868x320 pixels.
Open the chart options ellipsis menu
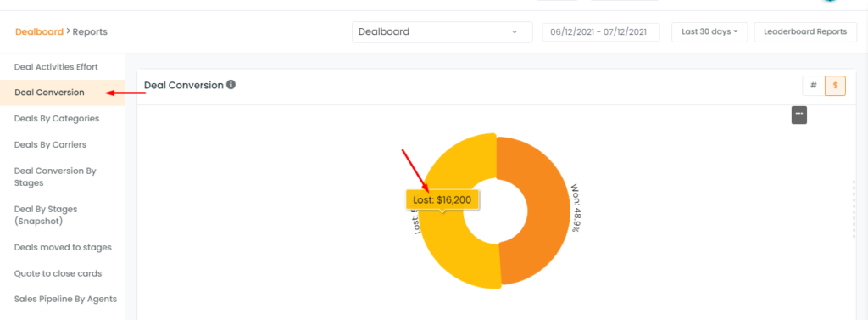(x=798, y=115)
